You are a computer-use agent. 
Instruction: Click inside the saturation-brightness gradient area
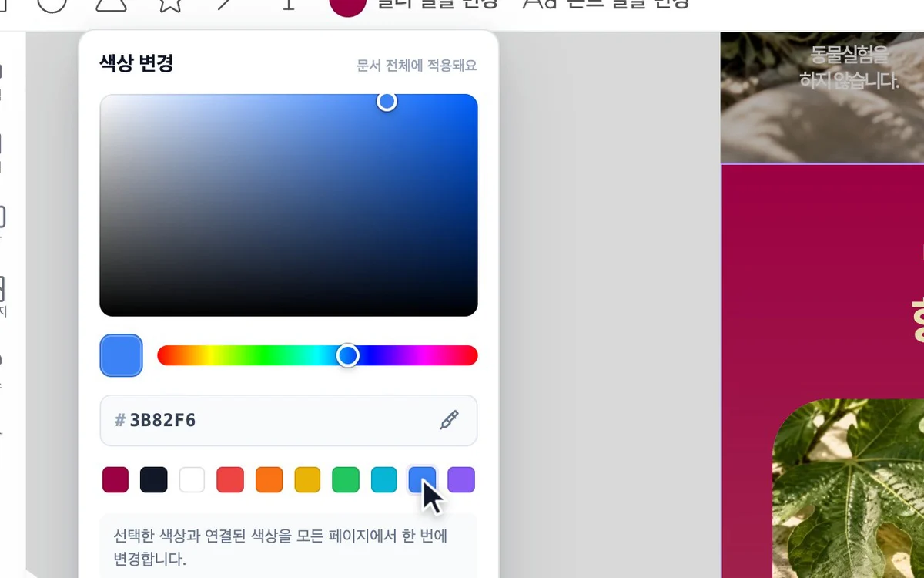click(289, 205)
